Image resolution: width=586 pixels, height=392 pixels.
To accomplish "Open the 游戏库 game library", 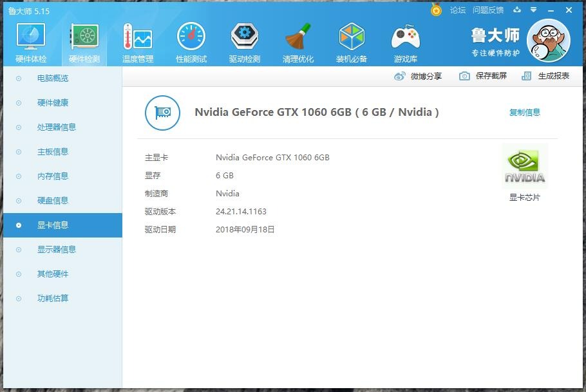I will tap(405, 41).
